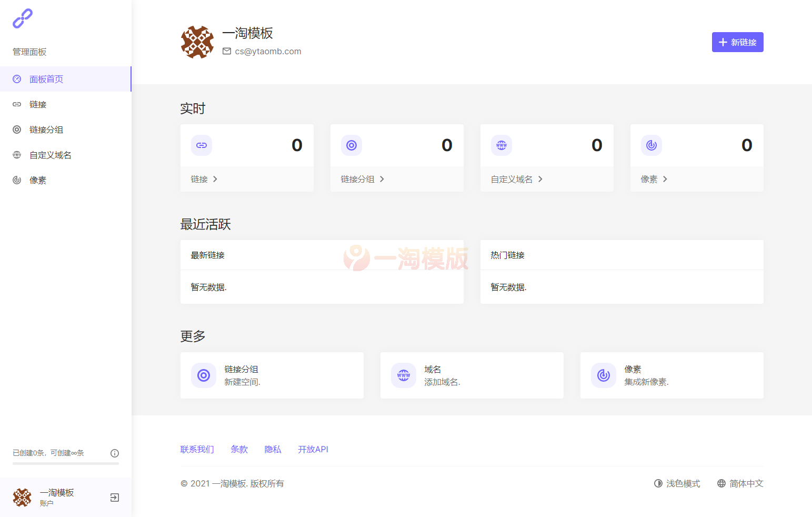This screenshot has width=812, height=517.
Task: Expand the 像素 card chevron
Action: coord(665,179)
